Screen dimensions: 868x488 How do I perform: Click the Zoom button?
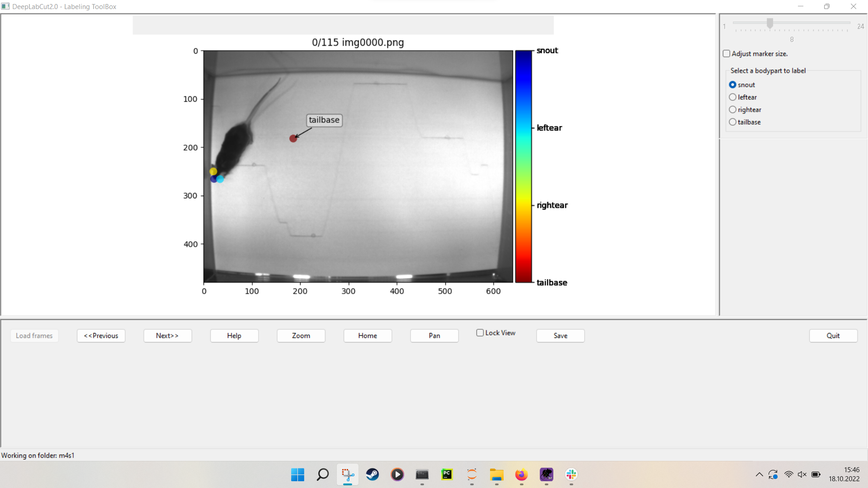point(301,336)
